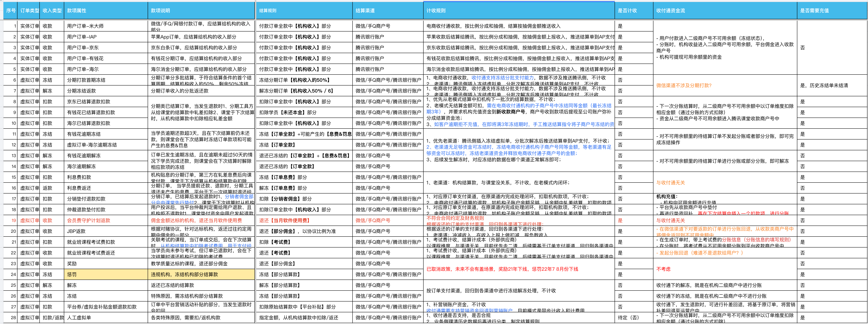Select the JBP返款 cell

click(x=106, y=231)
